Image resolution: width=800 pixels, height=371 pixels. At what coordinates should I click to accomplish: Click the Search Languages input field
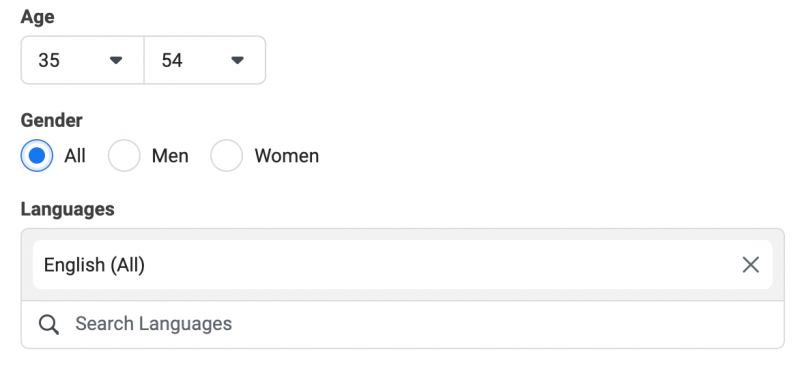pyautogui.click(x=403, y=325)
